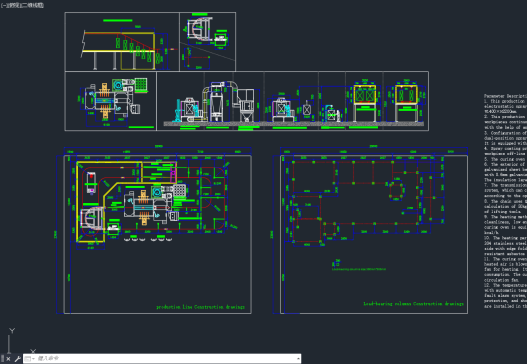The height and width of the screenshot is (364, 527).
Task: Click the command line grip handle
Action: (x=3, y=359)
